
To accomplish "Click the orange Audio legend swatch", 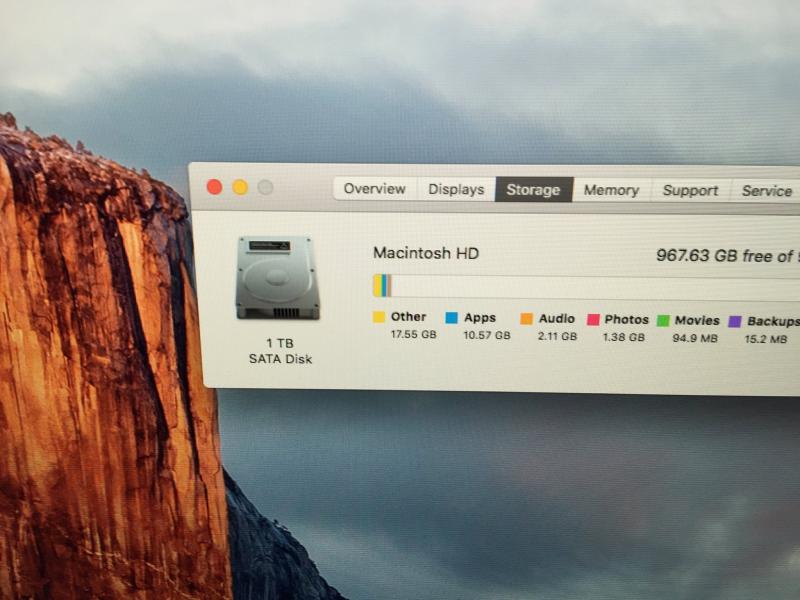I will coord(527,319).
